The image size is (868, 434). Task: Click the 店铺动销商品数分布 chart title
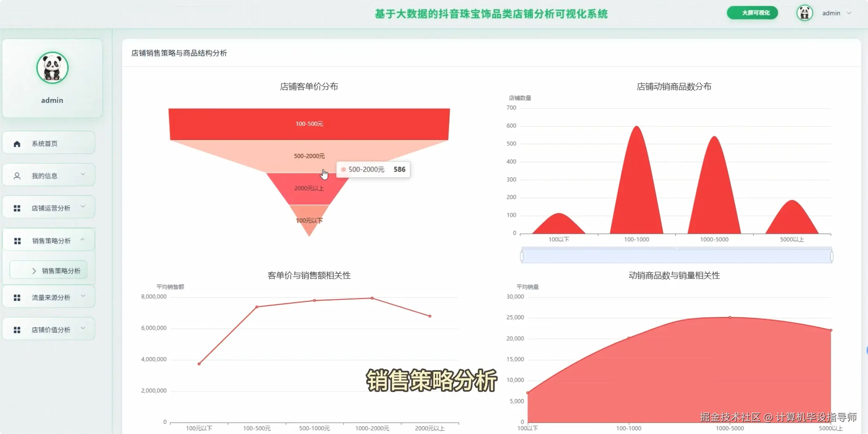click(674, 86)
